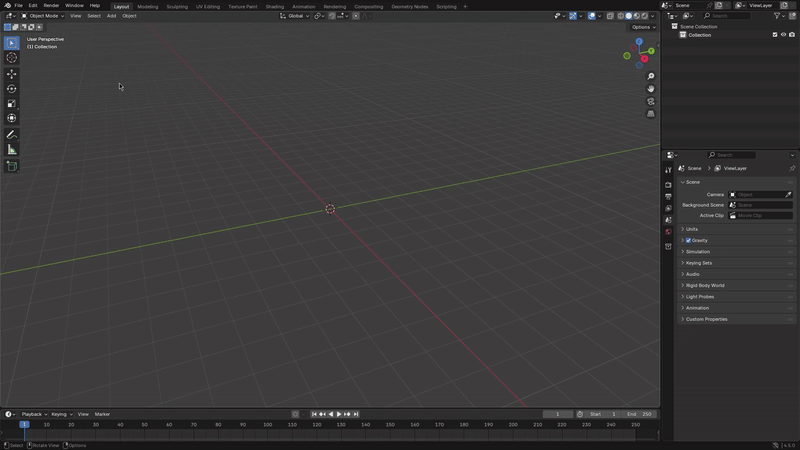
Task: Expand the Simulation panel
Action: click(x=736, y=252)
